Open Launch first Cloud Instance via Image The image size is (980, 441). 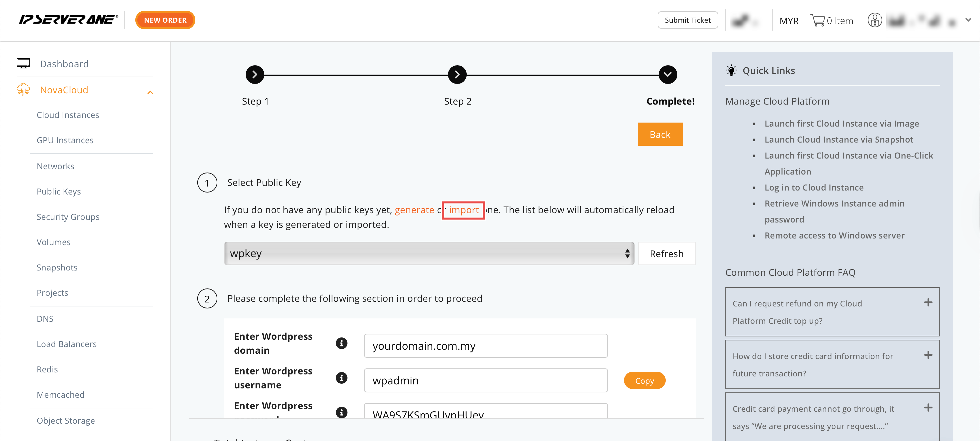point(842,124)
